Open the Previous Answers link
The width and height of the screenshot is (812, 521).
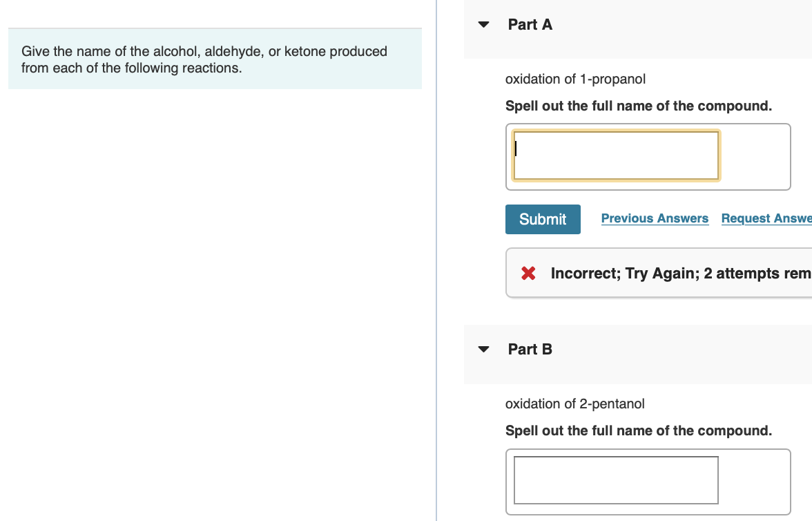click(655, 218)
